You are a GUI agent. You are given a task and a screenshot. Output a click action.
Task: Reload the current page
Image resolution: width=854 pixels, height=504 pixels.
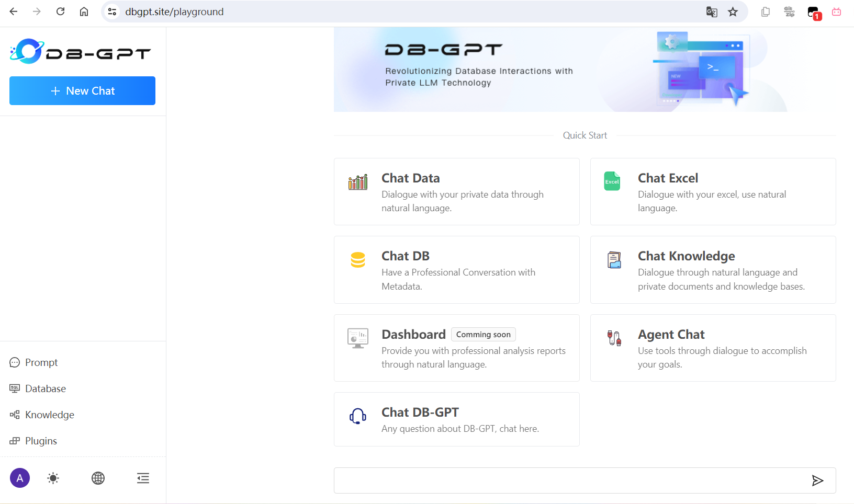point(61,12)
